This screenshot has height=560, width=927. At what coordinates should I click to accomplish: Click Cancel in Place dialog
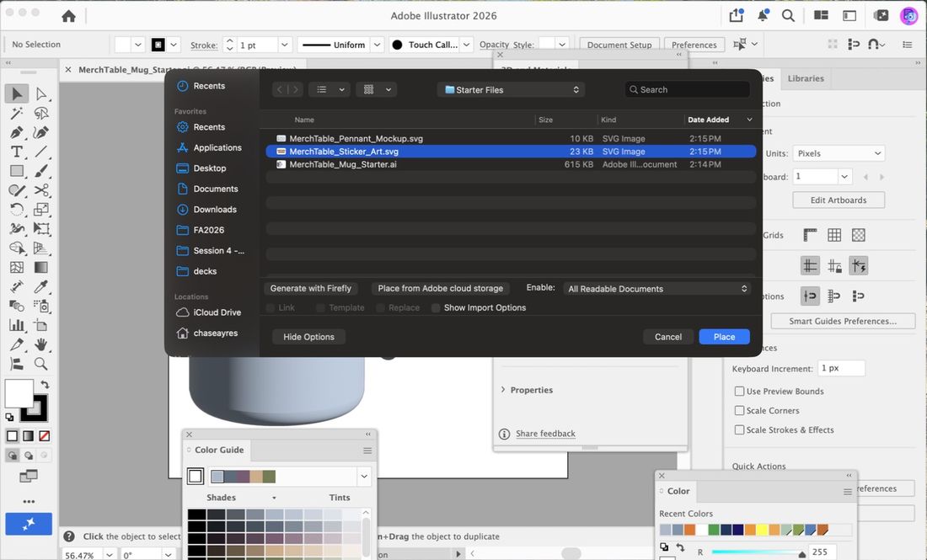668,337
